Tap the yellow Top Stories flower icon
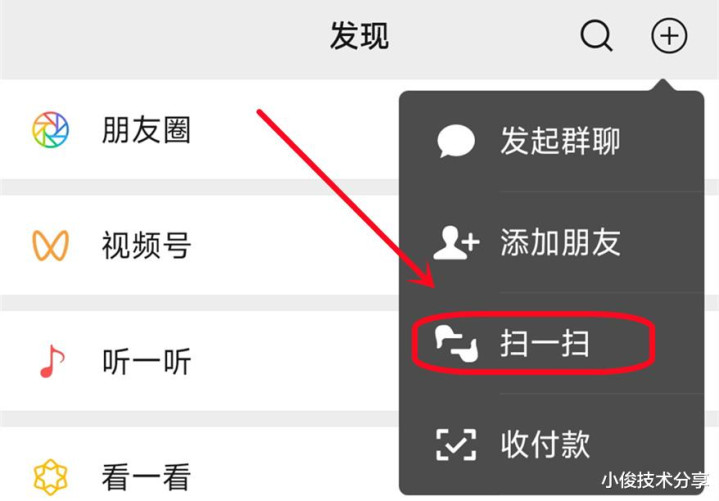This screenshot has height=501, width=719. pos(50,477)
